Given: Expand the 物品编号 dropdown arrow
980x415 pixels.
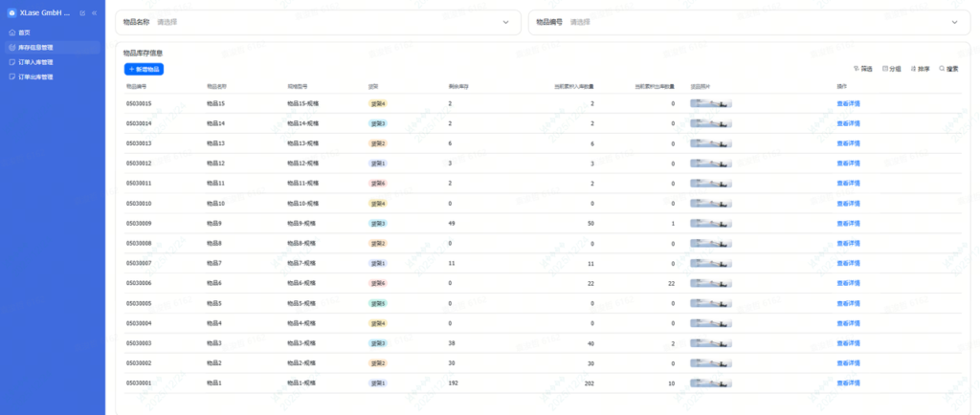Looking at the screenshot, I should 954,22.
